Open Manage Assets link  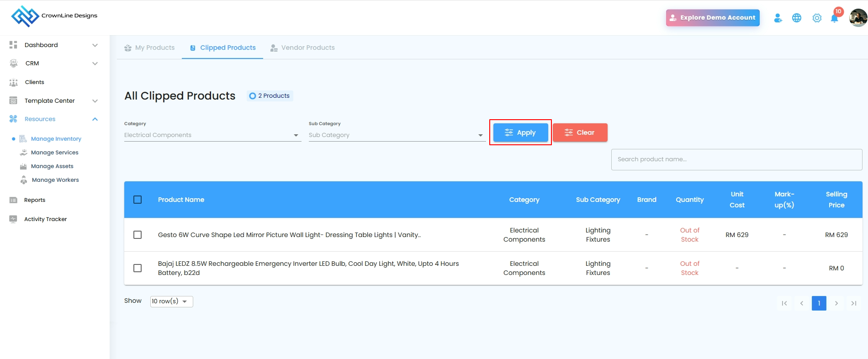tap(52, 166)
